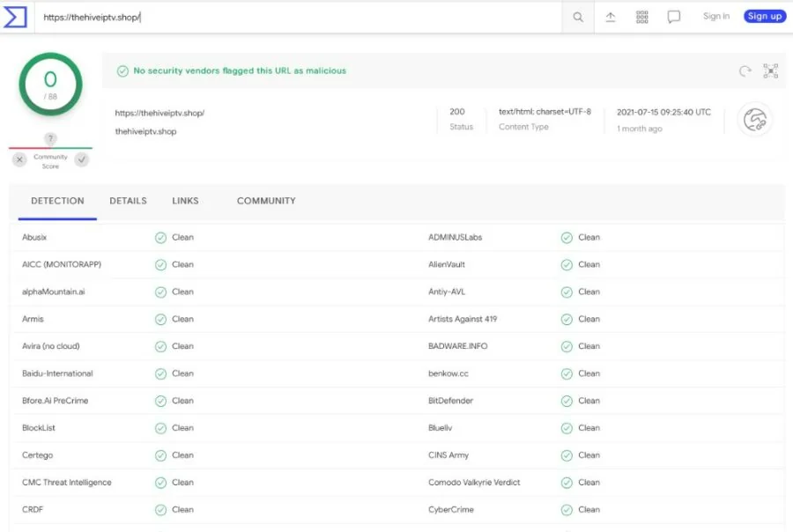This screenshot has height=532, width=793.
Task: Open the LINKS tab
Action: pyautogui.click(x=185, y=201)
